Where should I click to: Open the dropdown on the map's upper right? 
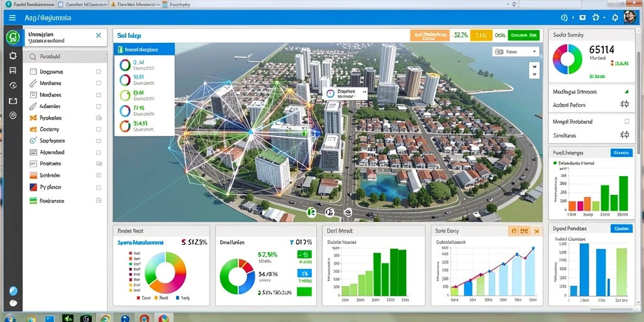[x=516, y=52]
